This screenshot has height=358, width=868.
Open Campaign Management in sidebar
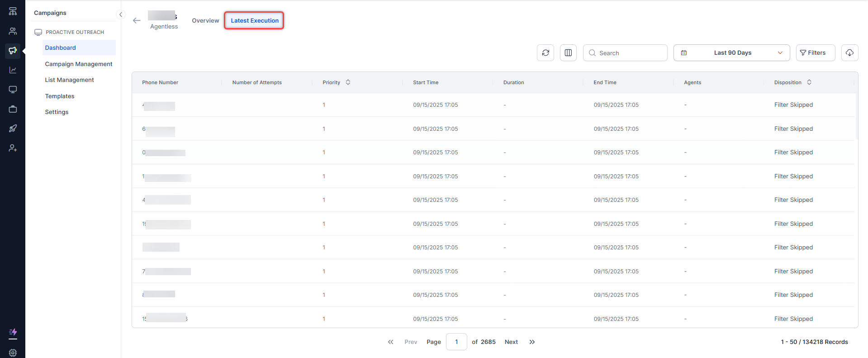coord(79,64)
